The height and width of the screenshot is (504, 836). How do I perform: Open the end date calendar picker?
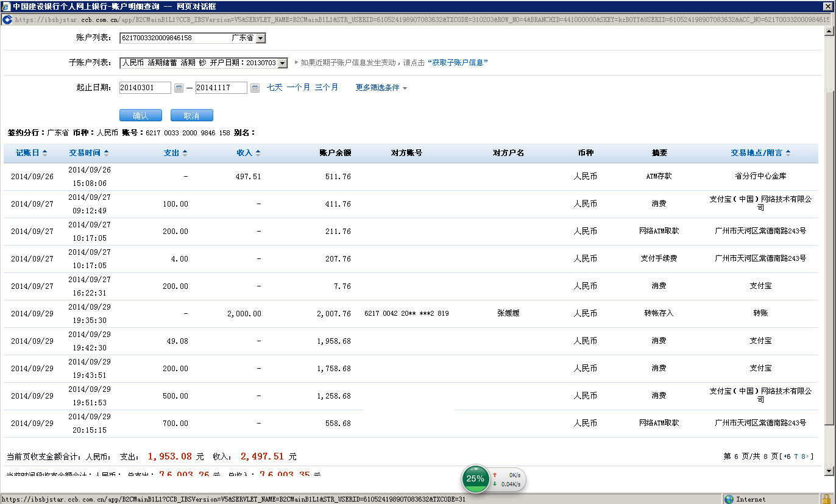[x=255, y=88]
